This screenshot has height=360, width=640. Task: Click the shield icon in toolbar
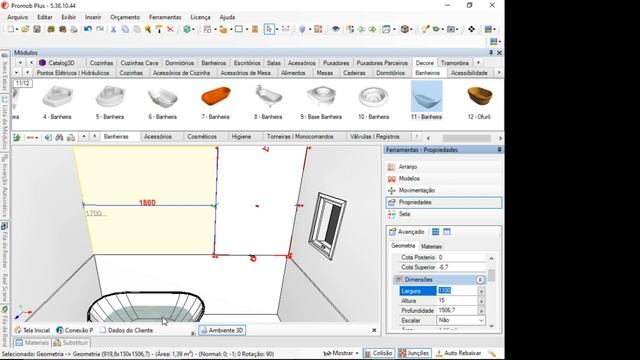[302, 29]
